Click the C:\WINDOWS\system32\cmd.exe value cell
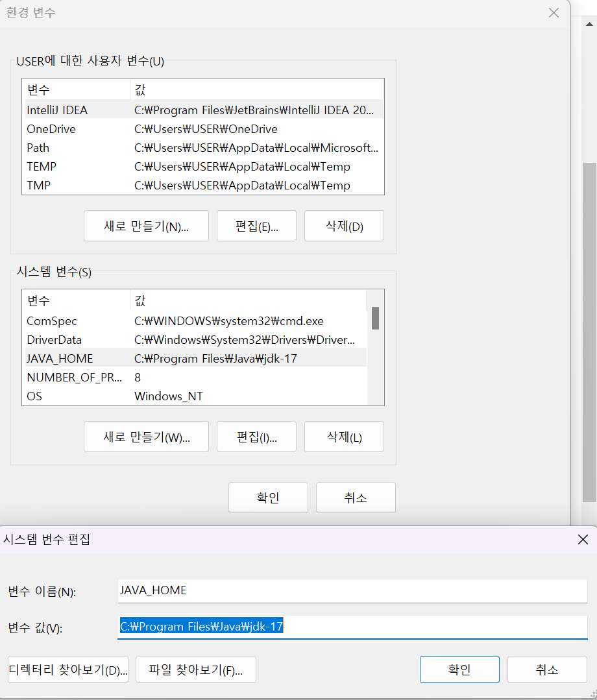The width and height of the screenshot is (597, 700). point(229,320)
